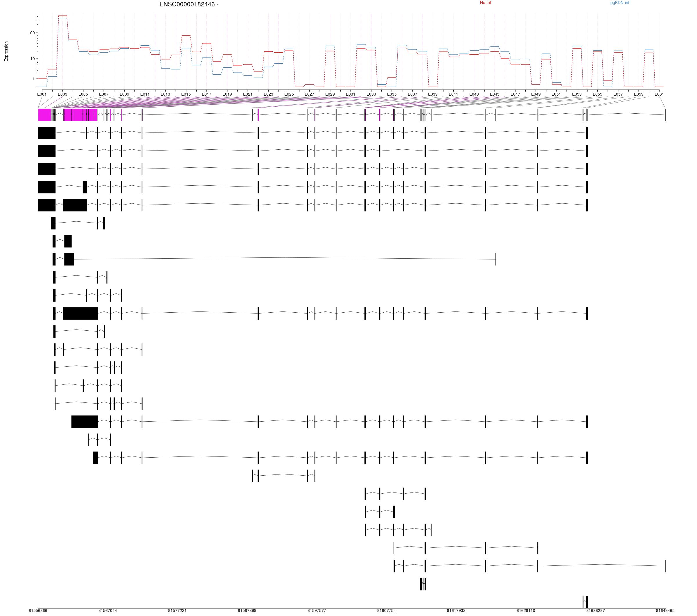697x616 pixels.
Task: Click exon label E023
Action: point(268,94)
